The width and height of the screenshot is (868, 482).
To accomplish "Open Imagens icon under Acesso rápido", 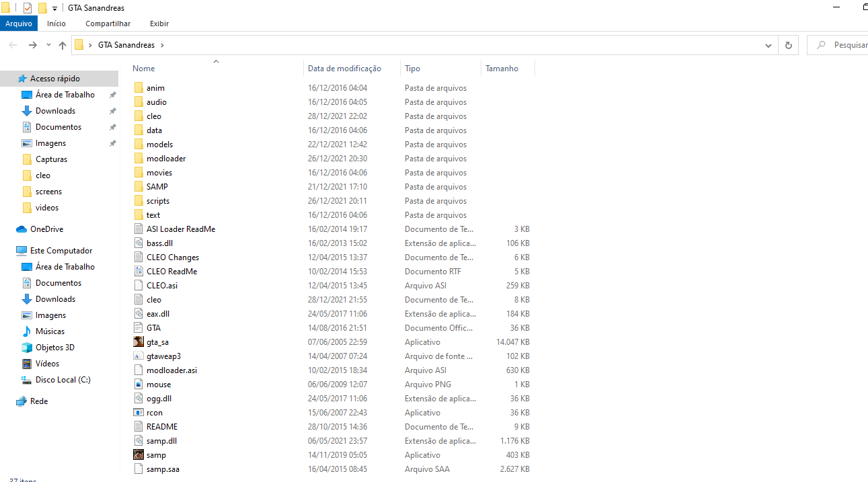I will [x=27, y=143].
